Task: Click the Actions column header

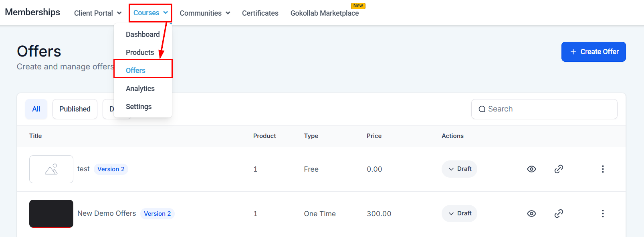Action: 452,136
